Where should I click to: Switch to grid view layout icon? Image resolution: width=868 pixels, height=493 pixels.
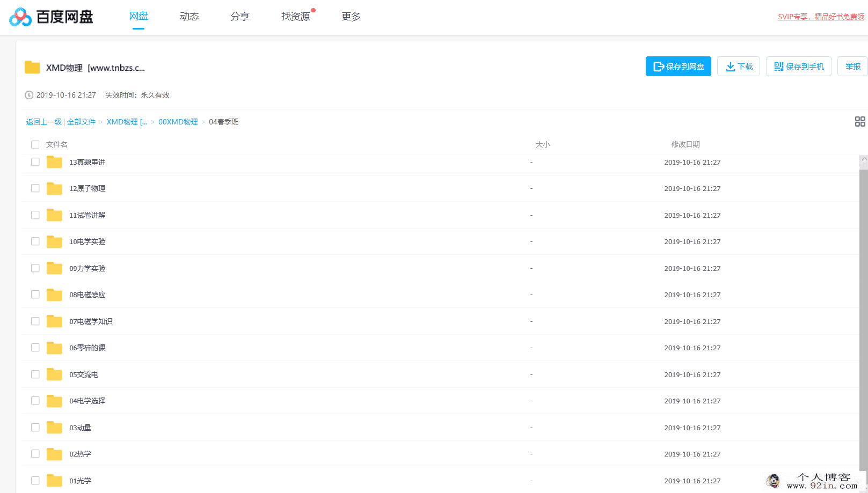click(860, 122)
